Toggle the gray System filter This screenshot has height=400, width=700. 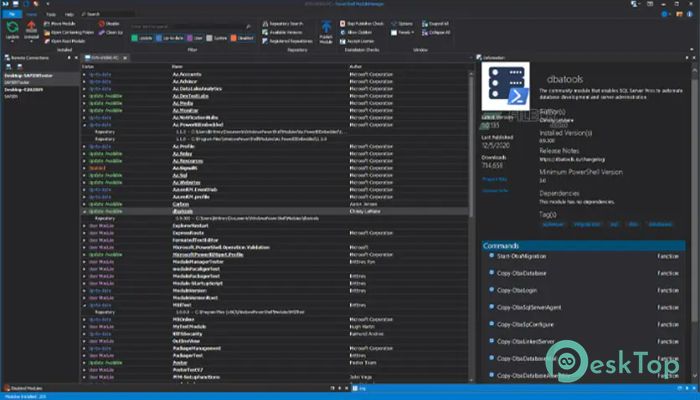(217, 38)
